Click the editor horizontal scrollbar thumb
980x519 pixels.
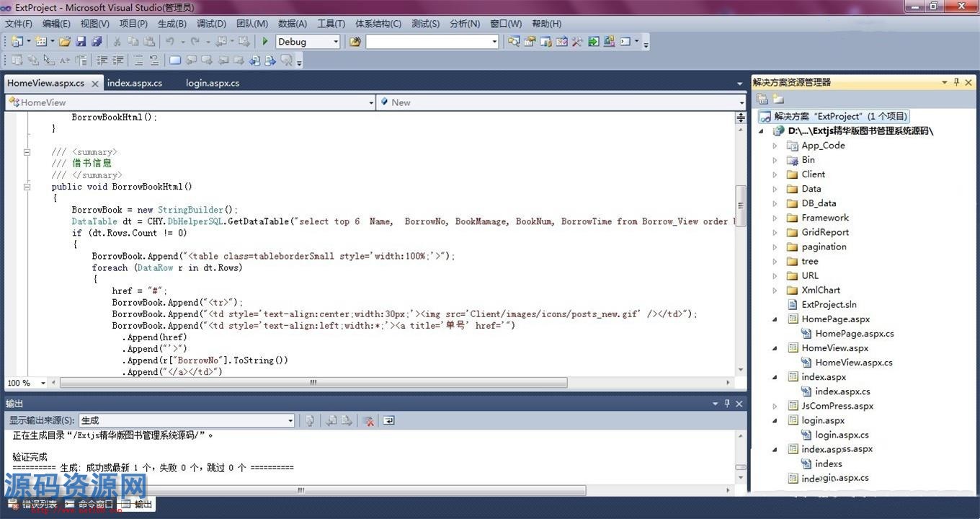click(x=313, y=383)
